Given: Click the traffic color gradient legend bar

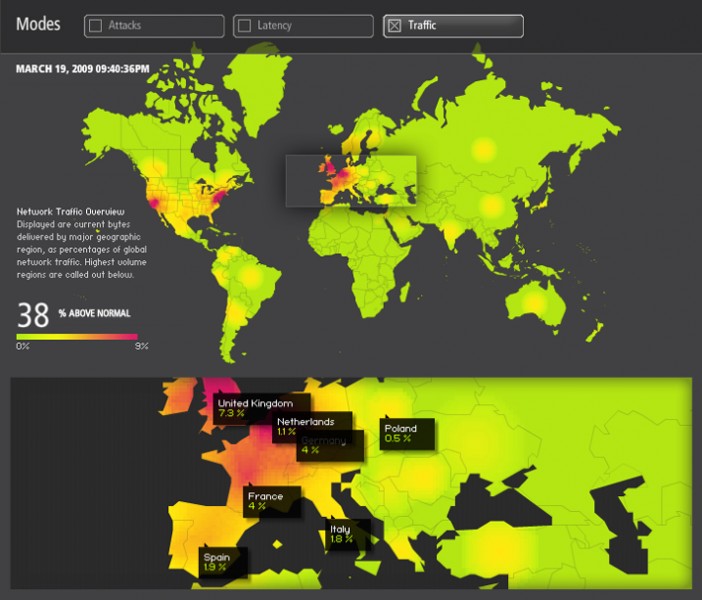Looking at the screenshot, I should click(x=82, y=337).
